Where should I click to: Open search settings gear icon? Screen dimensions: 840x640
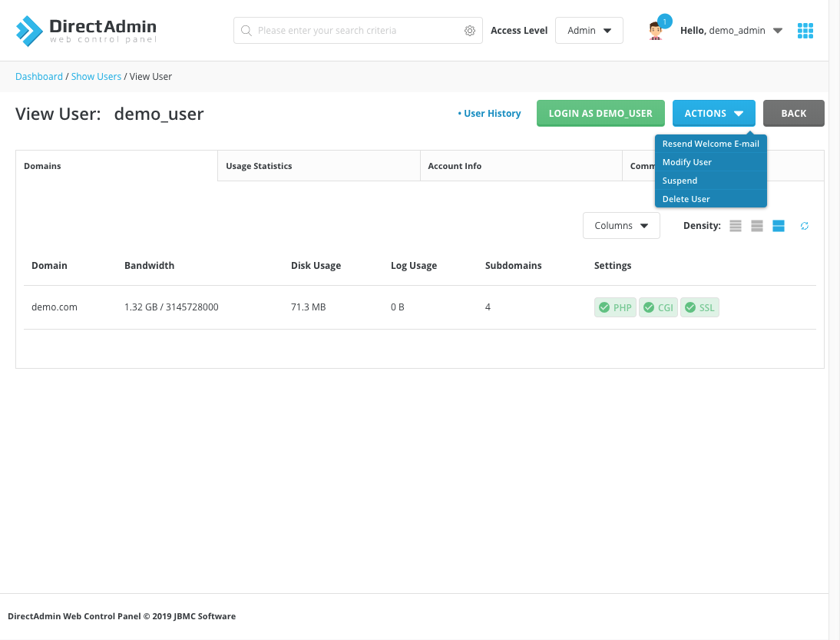(x=470, y=31)
